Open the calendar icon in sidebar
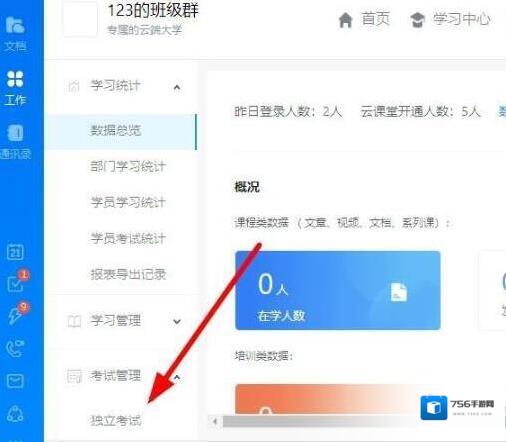506x442 pixels. 15,252
